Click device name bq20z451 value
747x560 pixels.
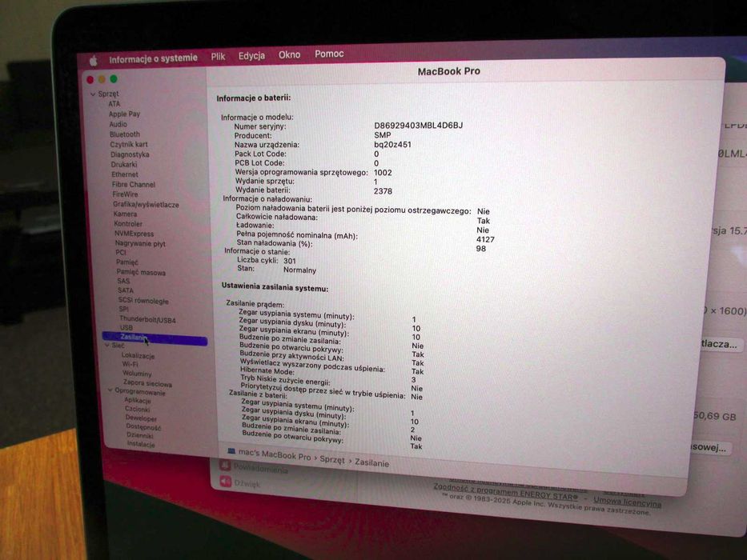392,144
